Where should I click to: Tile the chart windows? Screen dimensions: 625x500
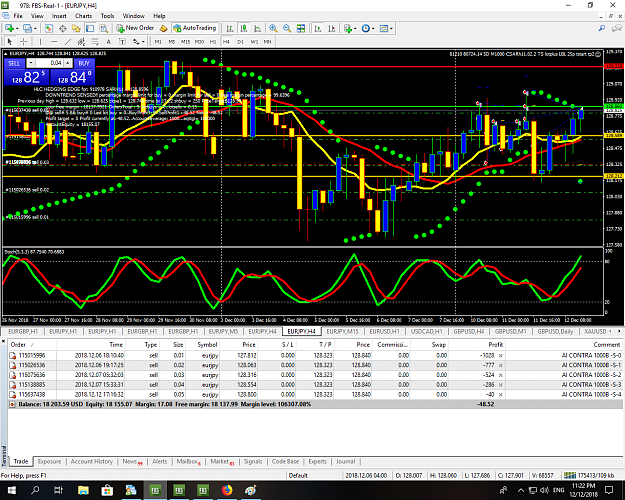(x=301, y=28)
